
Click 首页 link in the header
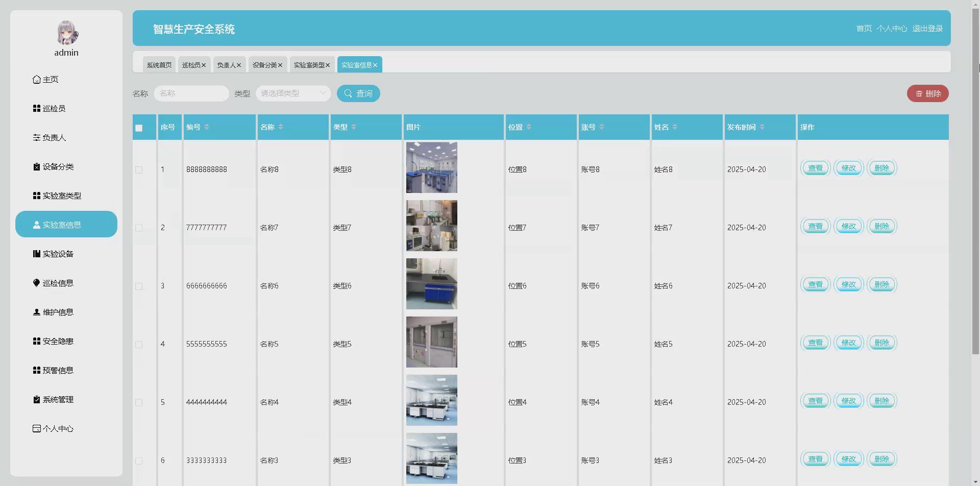(x=864, y=29)
